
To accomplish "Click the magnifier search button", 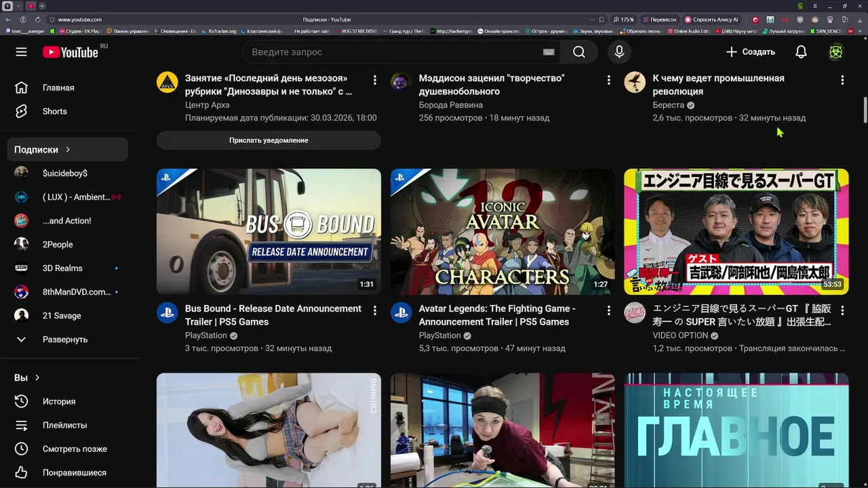I will pos(578,52).
